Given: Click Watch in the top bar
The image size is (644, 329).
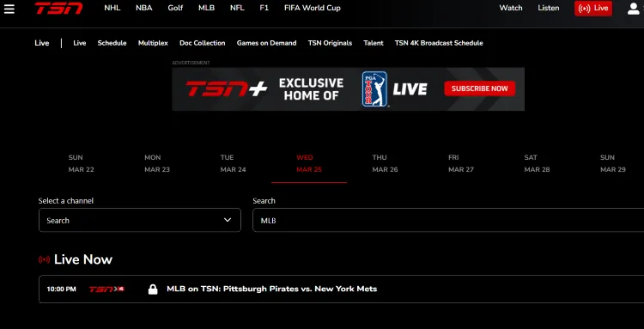Looking at the screenshot, I should tap(511, 8).
